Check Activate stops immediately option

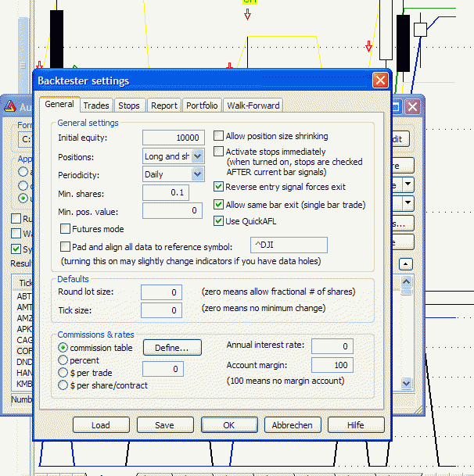[219, 152]
